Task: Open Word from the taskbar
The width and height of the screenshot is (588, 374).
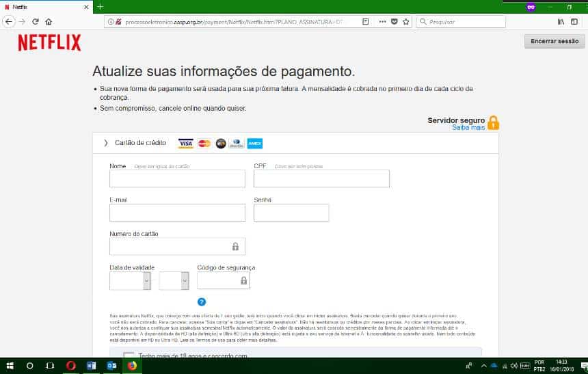Action: click(91, 366)
